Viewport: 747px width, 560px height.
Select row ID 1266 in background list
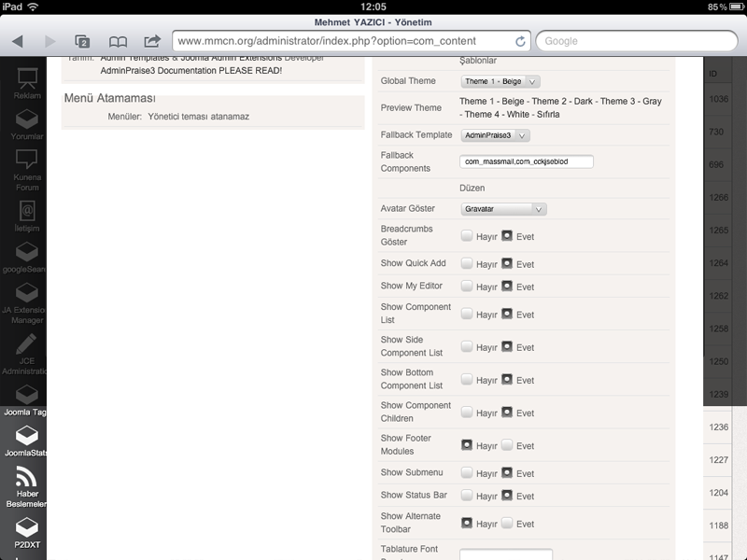click(718, 198)
